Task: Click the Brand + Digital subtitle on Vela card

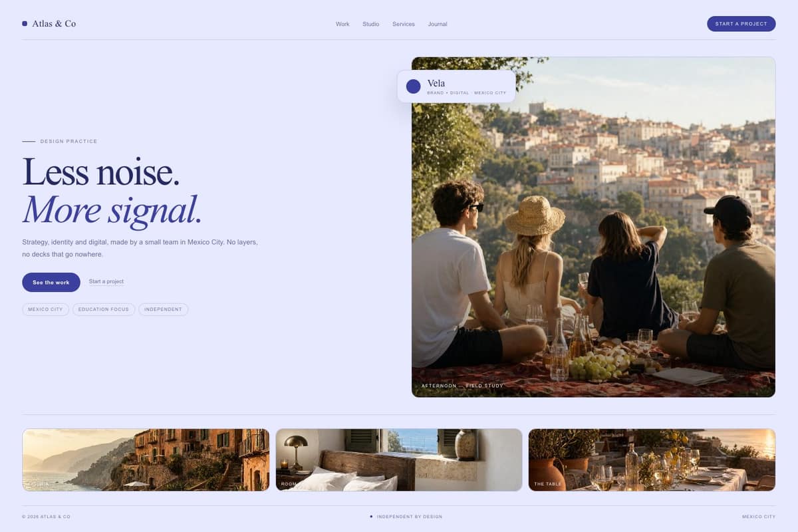Action: pyautogui.click(x=466, y=93)
